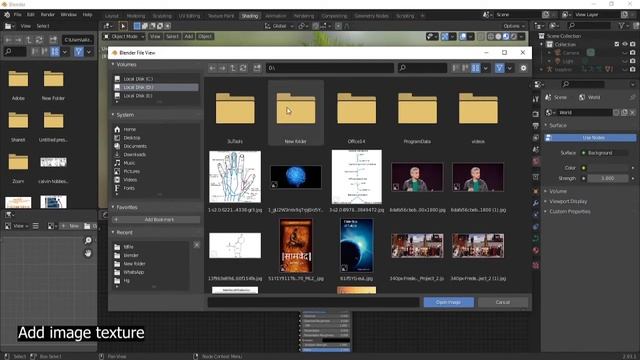Expand the Volume panel in properties
This screenshot has height=360, width=640.
tap(558, 191)
